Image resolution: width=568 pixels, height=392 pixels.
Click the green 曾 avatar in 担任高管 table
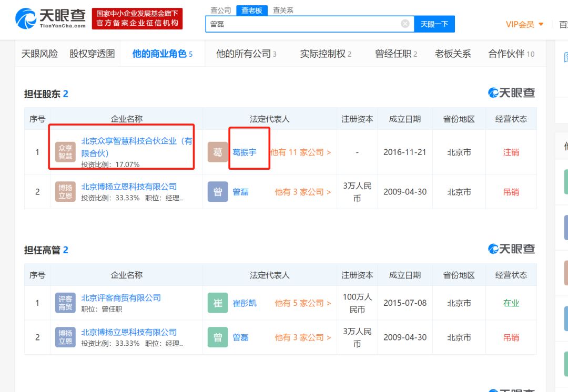(217, 337)
